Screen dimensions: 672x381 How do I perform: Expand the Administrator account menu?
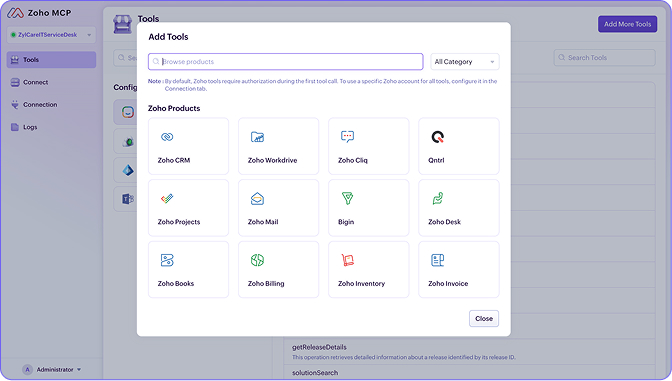[x=79, y=369]
